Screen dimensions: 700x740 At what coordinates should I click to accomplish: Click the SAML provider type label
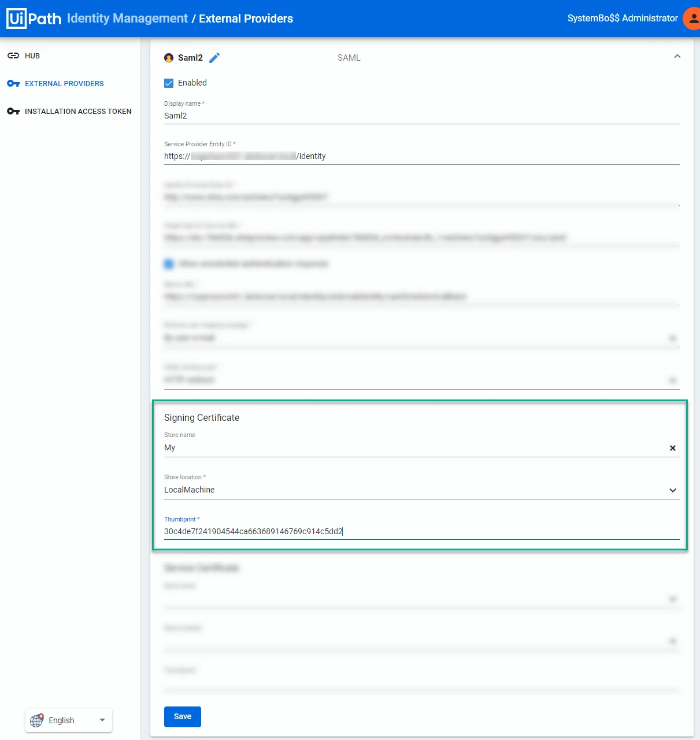point(349,58)
